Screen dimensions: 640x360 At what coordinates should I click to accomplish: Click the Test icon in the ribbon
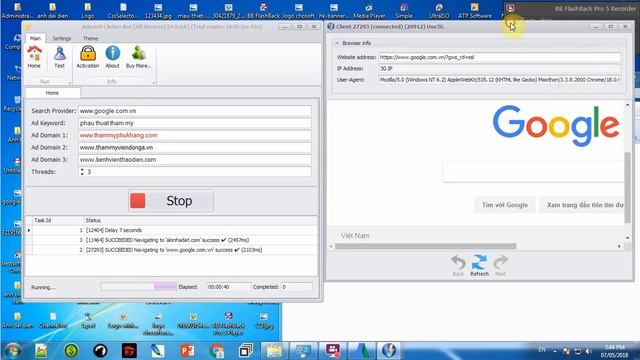click(60, 57)
